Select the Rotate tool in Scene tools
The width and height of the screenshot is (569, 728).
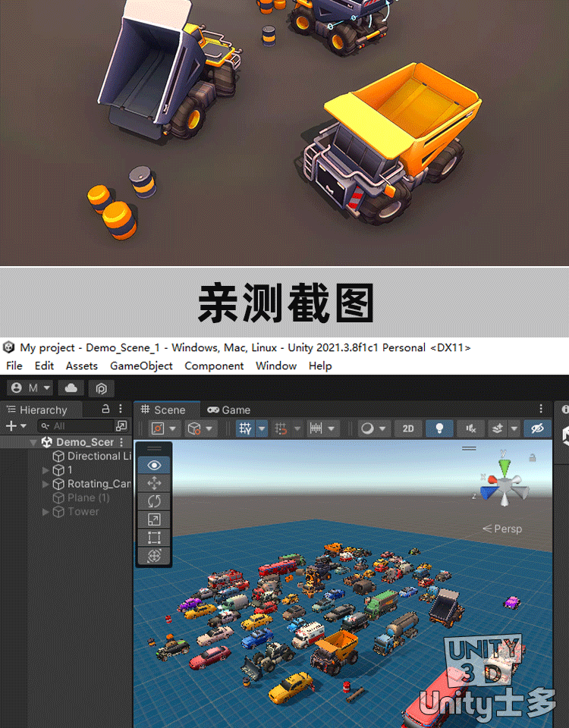pyautogui.click(x=154, y=501)
